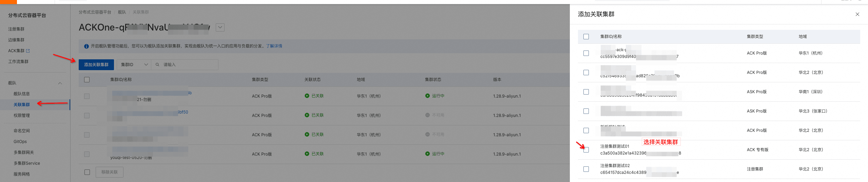Open 关联集群 in the sidebar
The image size is (868, 182).
click(x=22, y=105)
